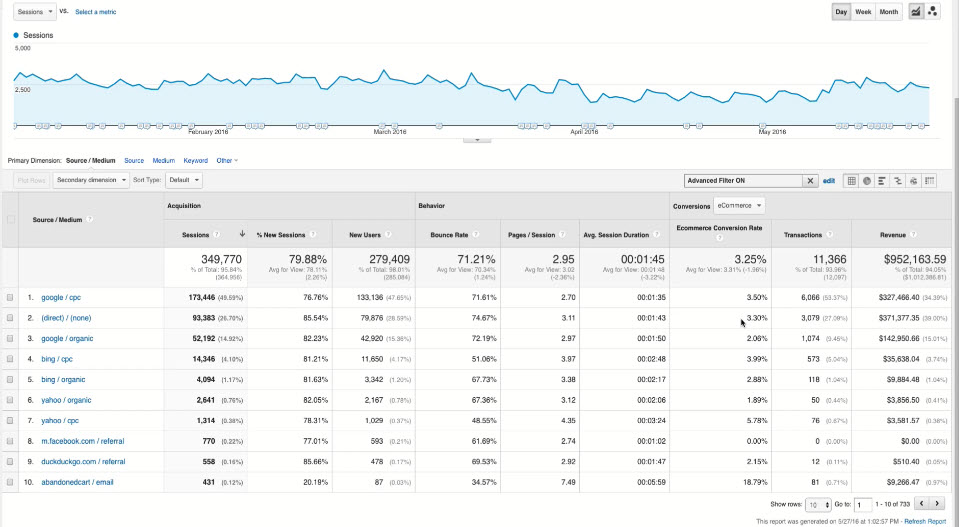Switch to line chart view icon
The height and width of the screenshot is (527, 959).
916,12
